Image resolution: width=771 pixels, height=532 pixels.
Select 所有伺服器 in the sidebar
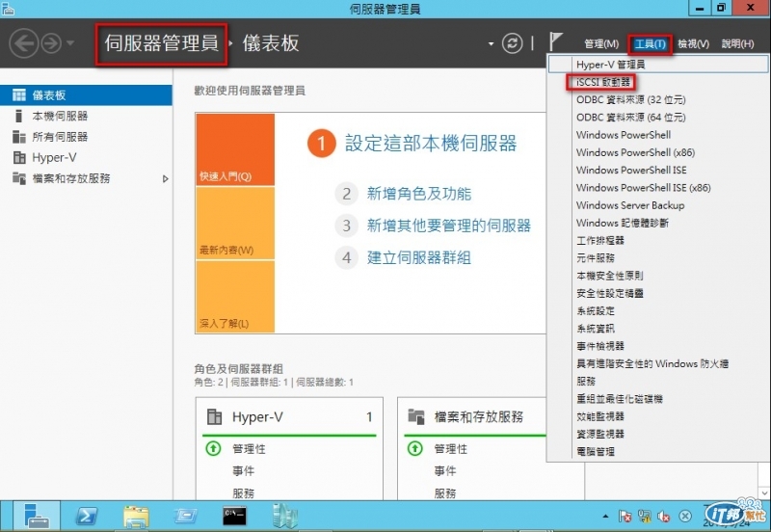click(x=86, y=137)
